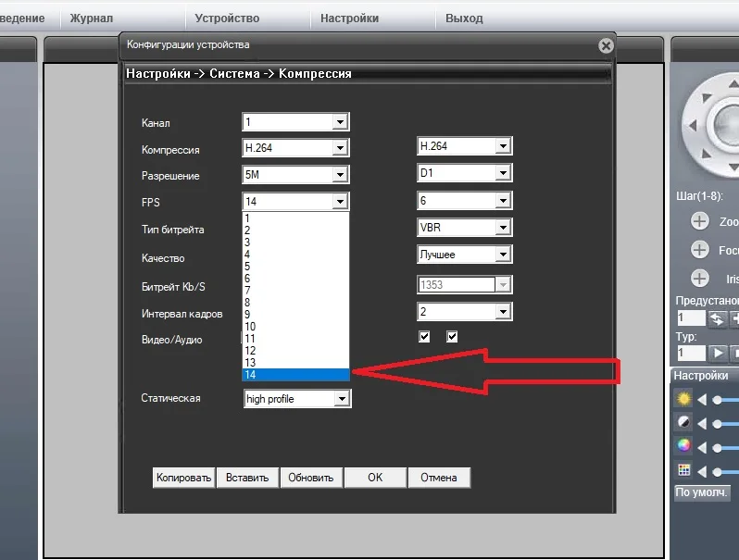The width and height of the screenshot is (739, 560).
Task: Click the saturation color wheel icon
Action: pos(683,445)
